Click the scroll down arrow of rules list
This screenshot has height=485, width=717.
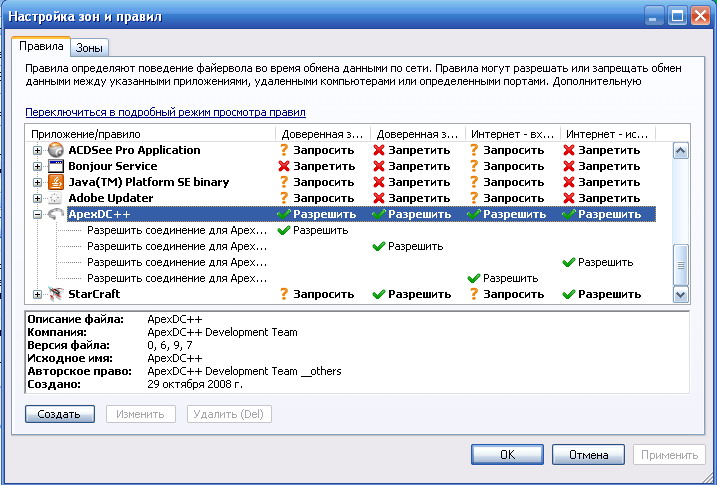[680, 294]
